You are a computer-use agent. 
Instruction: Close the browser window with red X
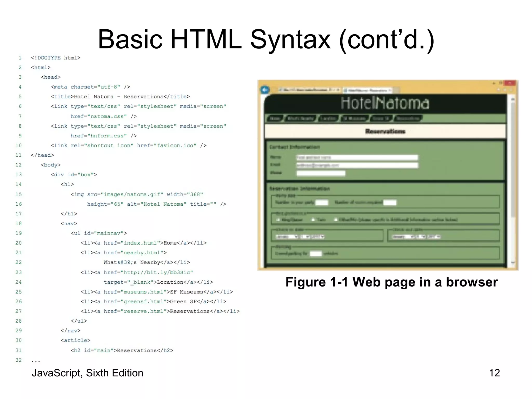(510, 83)
